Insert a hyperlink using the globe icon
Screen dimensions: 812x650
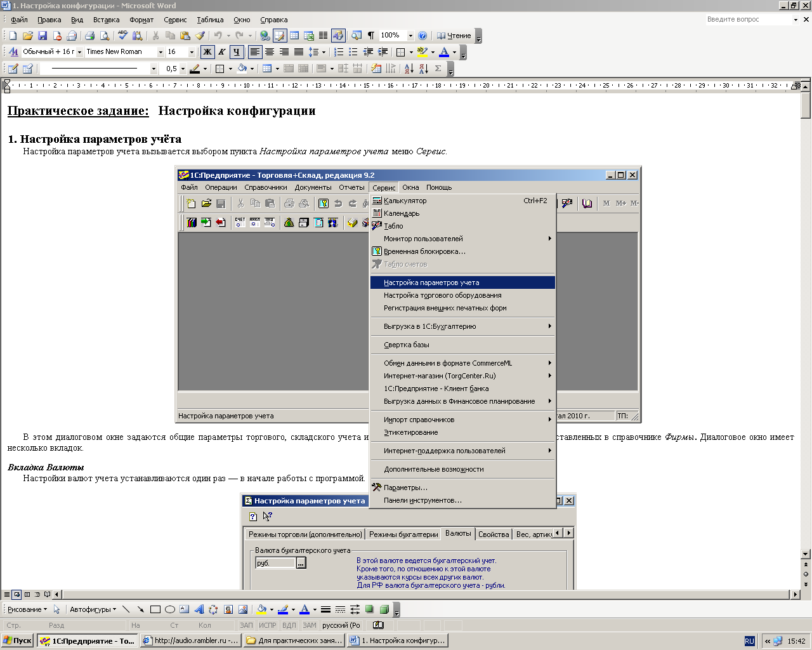[x=265, y=36]
